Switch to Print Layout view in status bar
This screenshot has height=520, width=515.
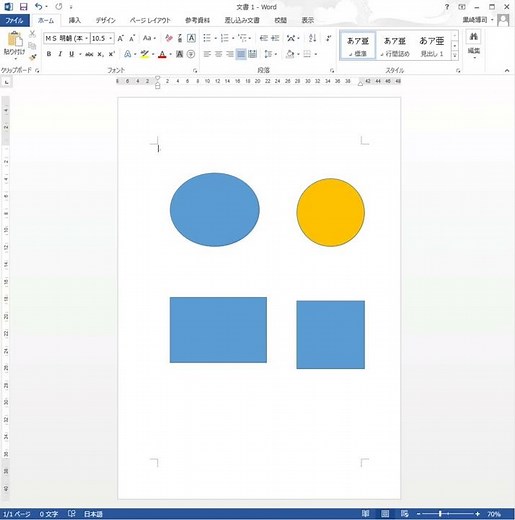point(385,513)
